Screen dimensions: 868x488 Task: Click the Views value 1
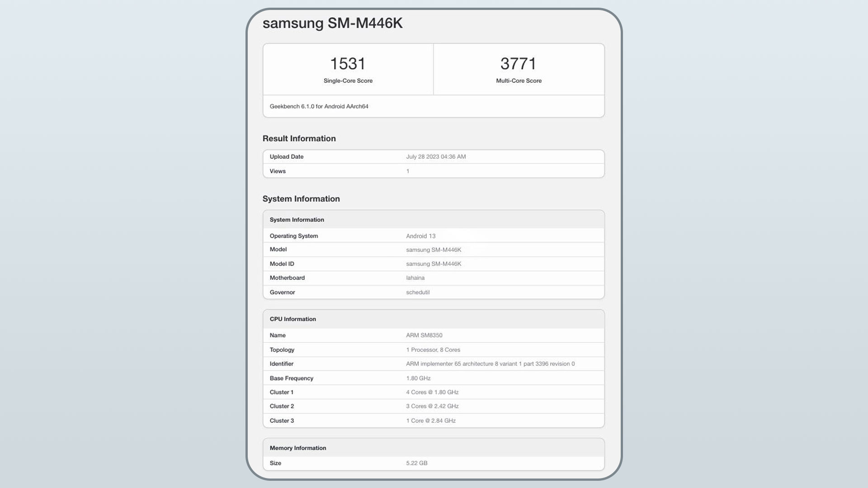click(408, 171)
